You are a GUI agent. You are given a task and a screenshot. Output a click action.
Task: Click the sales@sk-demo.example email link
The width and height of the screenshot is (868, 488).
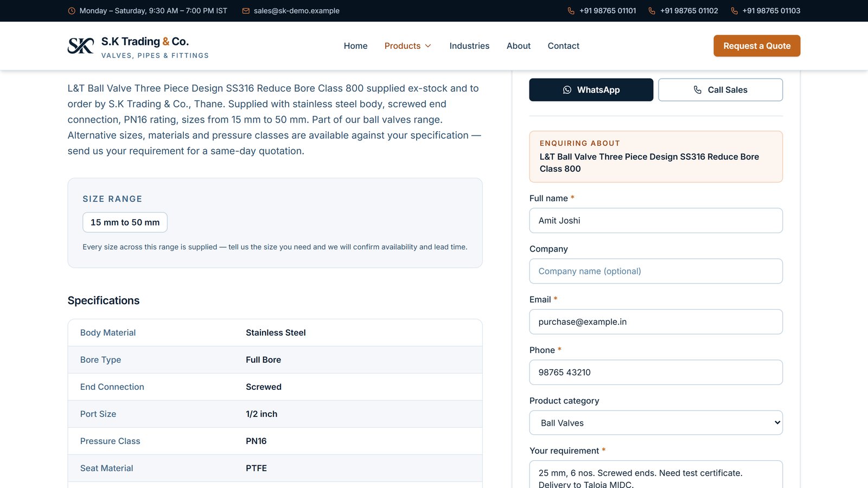tap(297, 11)
